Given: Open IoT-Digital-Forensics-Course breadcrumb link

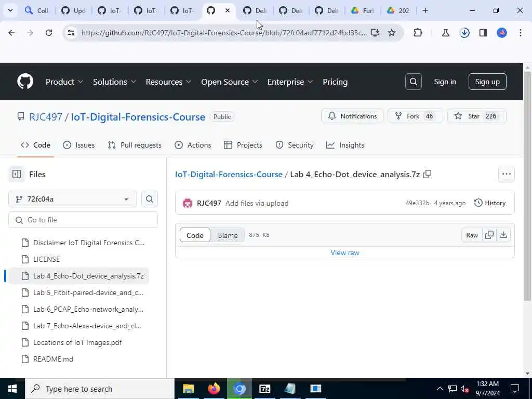Looking at the screenshot, I should tap(229, 174).
